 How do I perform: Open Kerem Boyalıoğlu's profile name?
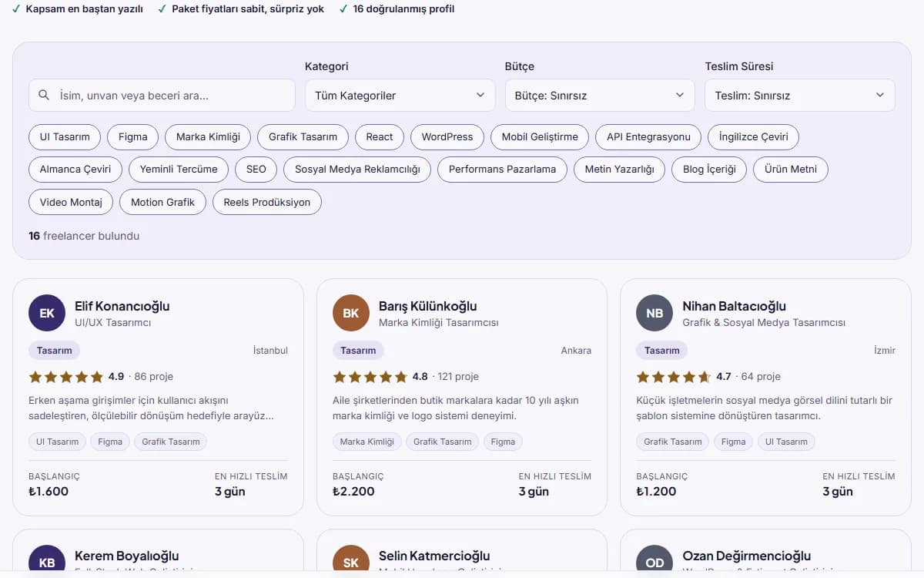point(126,556)
